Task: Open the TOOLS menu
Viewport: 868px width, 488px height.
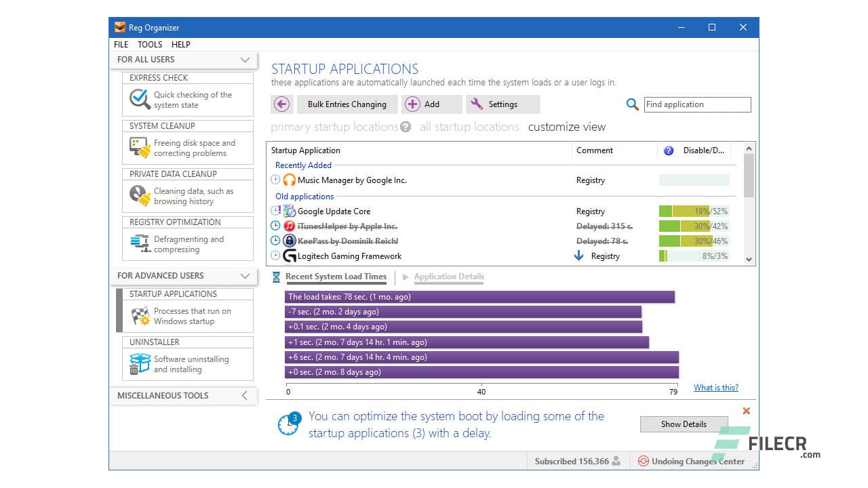Action: (150, 45)
